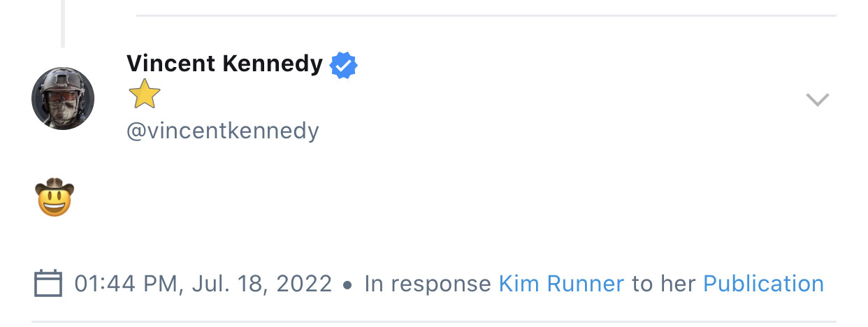Image resolution: width=868 pixels, height=327 pixels.
Task: Open the @vincentkennedy handle
Action: [222, 131]
